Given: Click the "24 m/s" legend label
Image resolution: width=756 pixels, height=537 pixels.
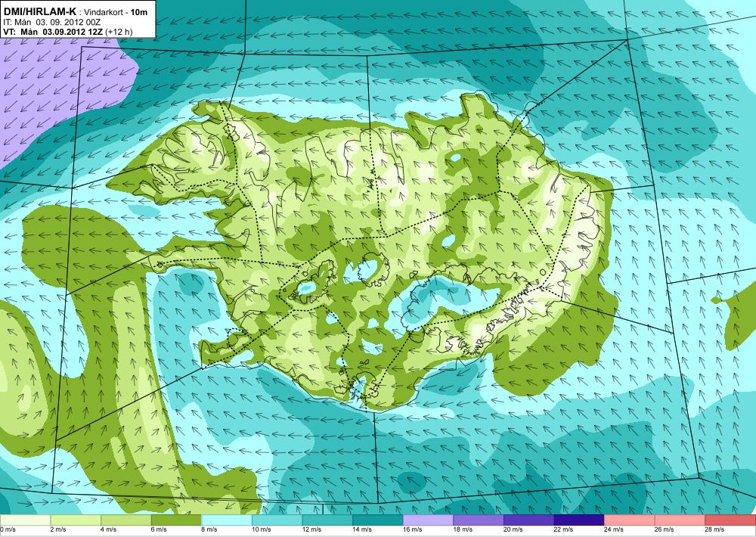Looking at the screenshot, I should click(x=614, y=529).
